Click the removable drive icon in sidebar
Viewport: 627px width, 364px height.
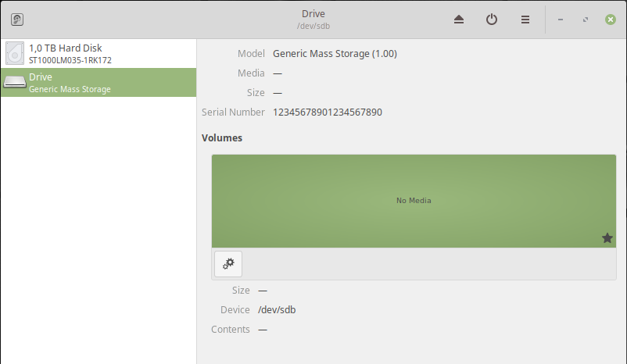pyautogui.click(x=15, y=82)
